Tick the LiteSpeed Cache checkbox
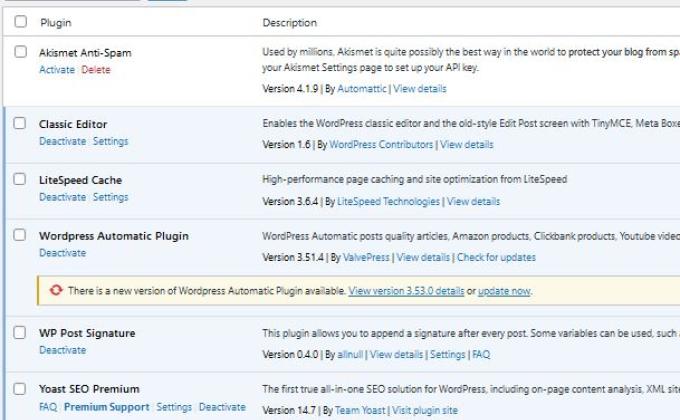 20,179
